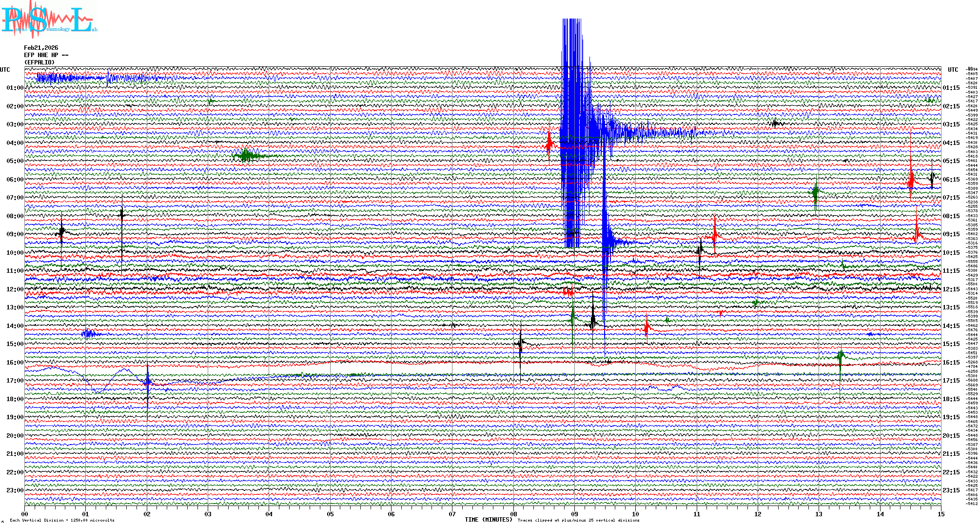
Task: Click the Feb21,2026 date label
Action: click(x=41, y=48)
